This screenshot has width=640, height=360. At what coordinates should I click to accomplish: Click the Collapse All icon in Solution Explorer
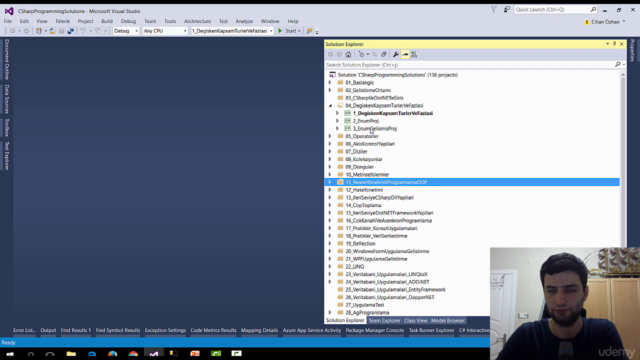[x=383, y=54]
